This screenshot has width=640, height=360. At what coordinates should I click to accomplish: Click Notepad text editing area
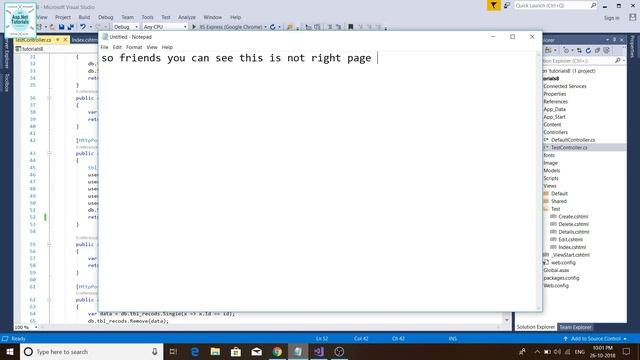tap(318, 180)
